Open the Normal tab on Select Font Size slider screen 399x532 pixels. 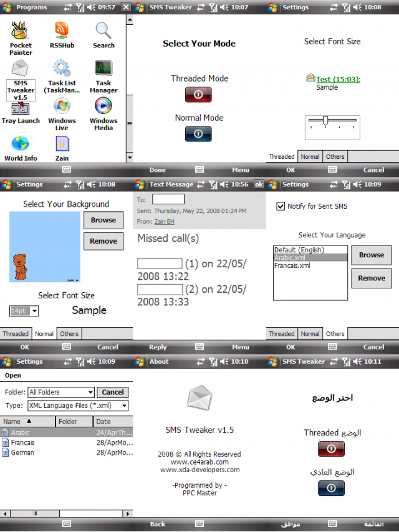[310, 157]
